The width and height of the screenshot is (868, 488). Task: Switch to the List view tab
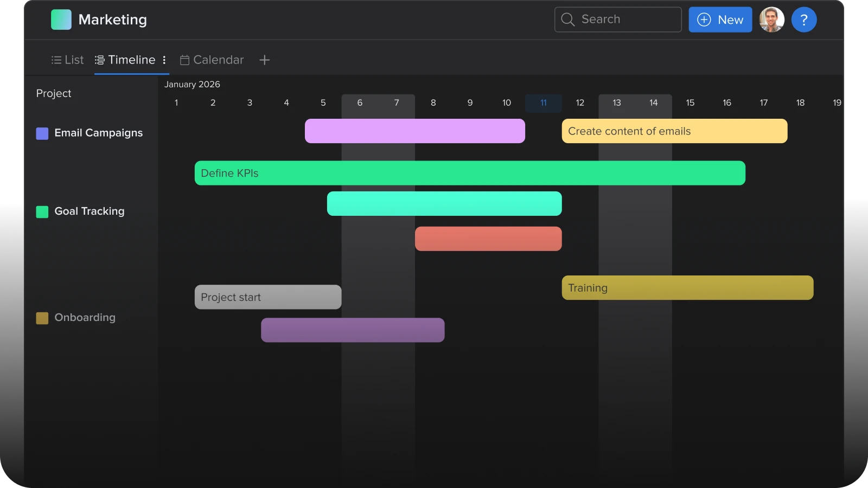coord(68,60)
